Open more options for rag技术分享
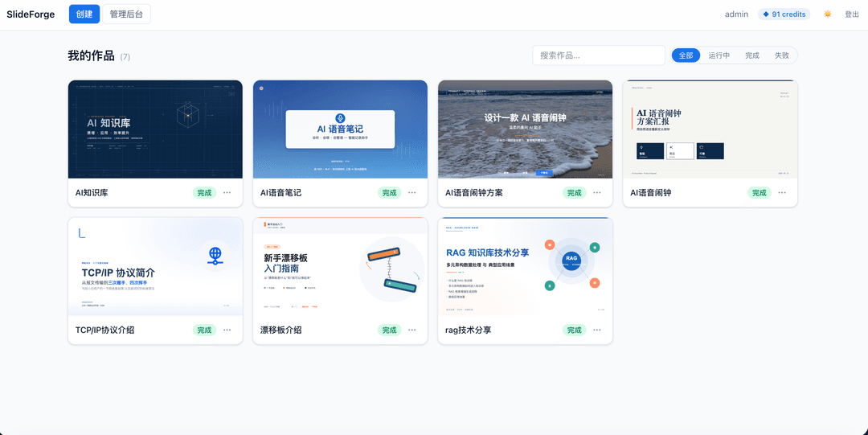868x435 pixels. [596, 330]
